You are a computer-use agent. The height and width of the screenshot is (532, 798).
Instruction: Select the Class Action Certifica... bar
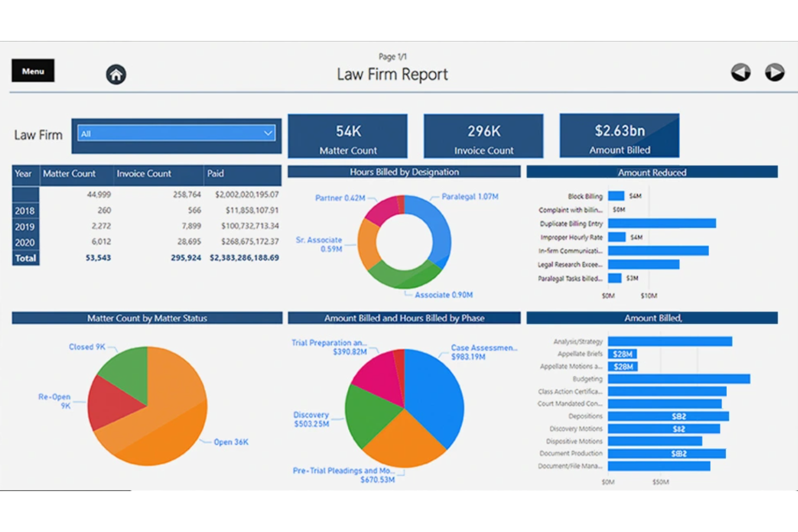[667, 391]
